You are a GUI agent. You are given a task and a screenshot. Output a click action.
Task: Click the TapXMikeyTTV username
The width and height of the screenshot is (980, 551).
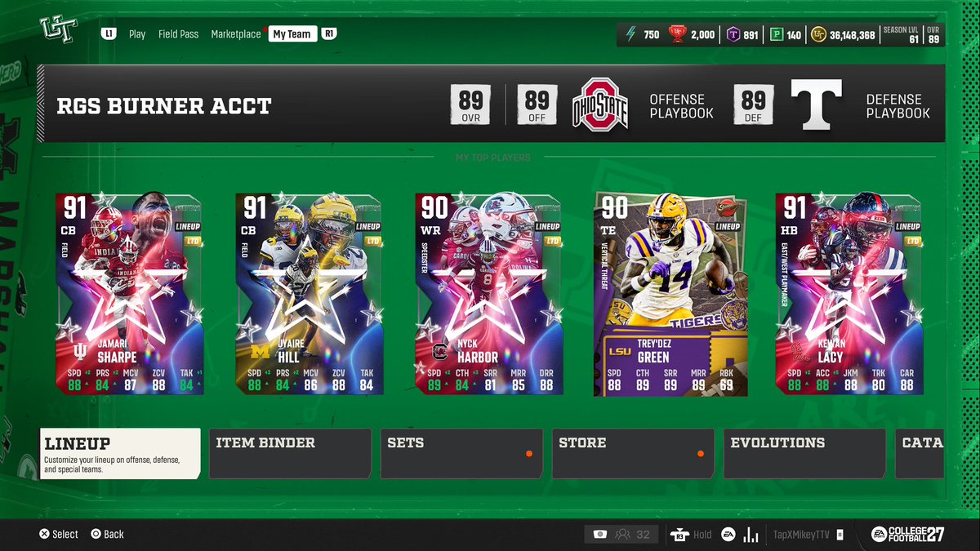click(801, 535)
